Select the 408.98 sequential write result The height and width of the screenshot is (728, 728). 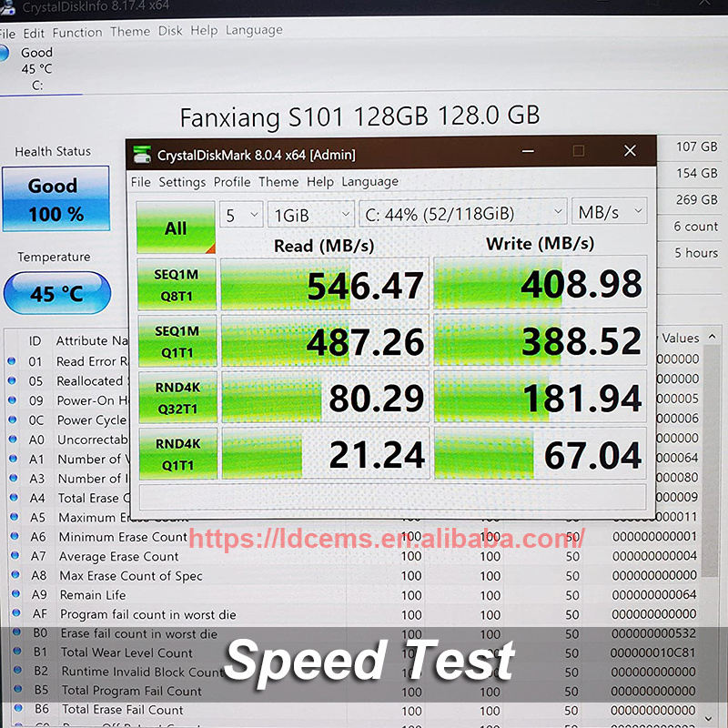[540, 282]
